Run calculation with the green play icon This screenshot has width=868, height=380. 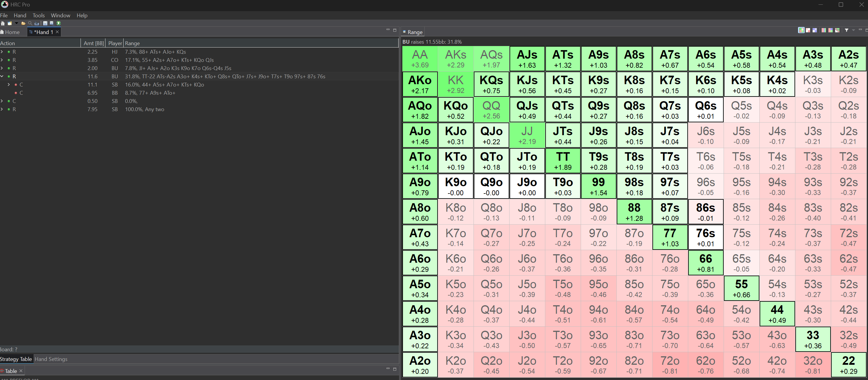pyautogui.click(x=59, y=23)
